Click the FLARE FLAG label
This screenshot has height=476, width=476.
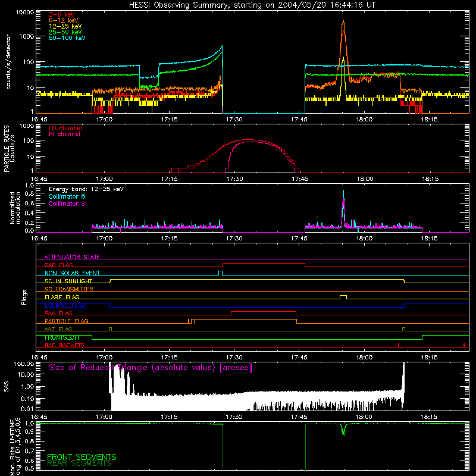tap(62, 297)
